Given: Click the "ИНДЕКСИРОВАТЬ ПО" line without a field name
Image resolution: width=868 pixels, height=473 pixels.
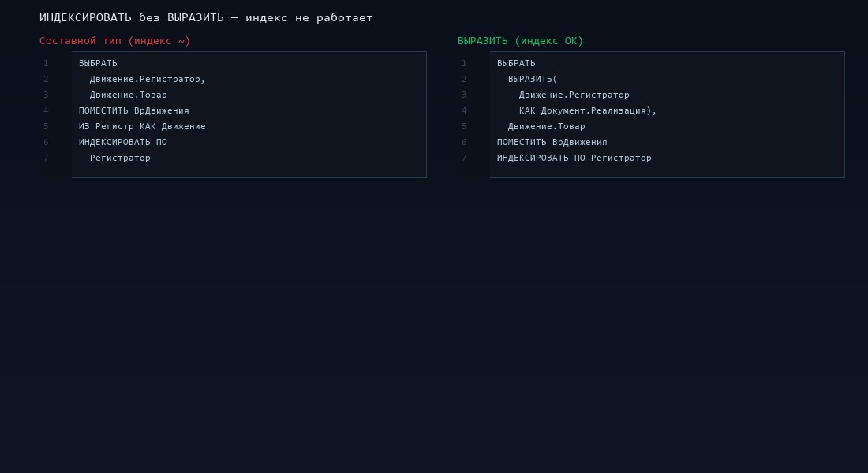Looking at the screenshot, I should (x=123, y=142).
